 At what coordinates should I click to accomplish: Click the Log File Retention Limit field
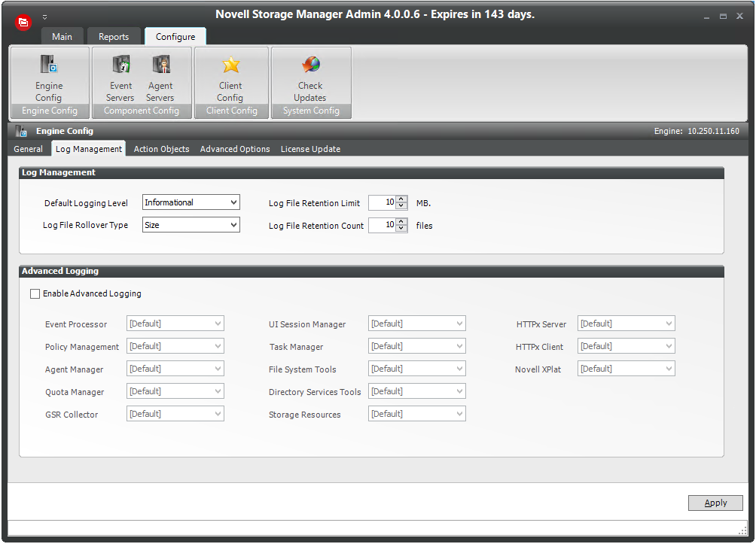coord(383,202)
